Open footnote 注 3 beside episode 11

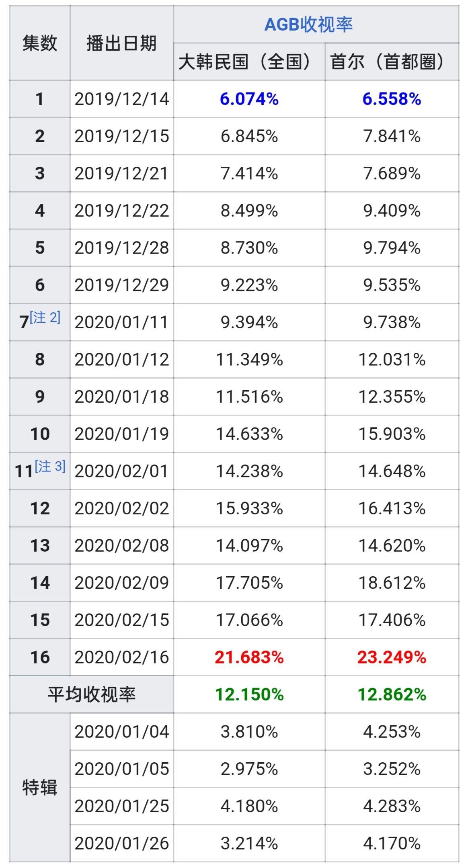[x=50, y=467]
